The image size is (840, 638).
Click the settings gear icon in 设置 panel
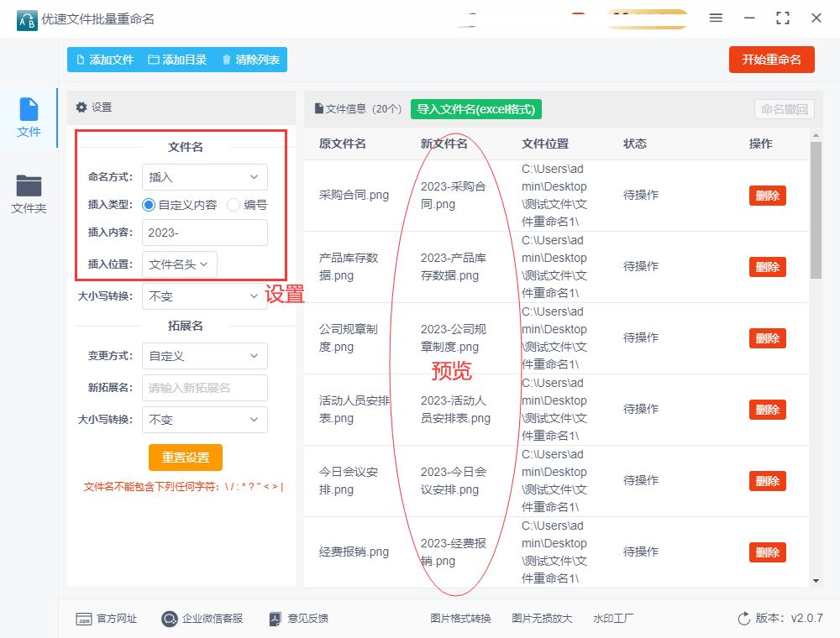[x=81, y=107]
